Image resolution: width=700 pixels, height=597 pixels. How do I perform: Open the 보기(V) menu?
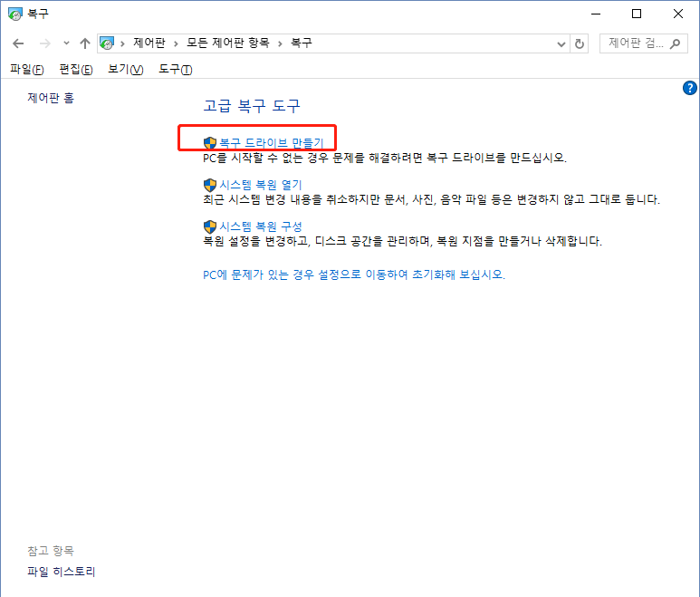point(125,70)
